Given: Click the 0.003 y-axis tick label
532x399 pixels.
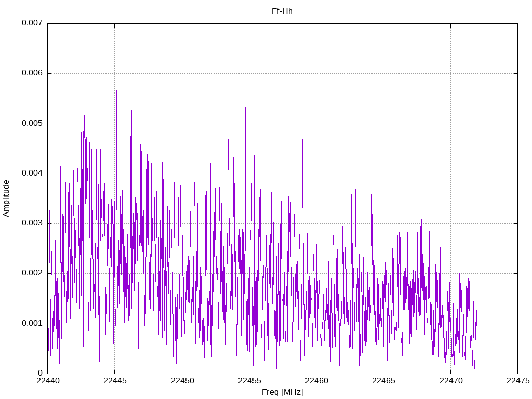Looking at the screenshot, I should point(32,223).
